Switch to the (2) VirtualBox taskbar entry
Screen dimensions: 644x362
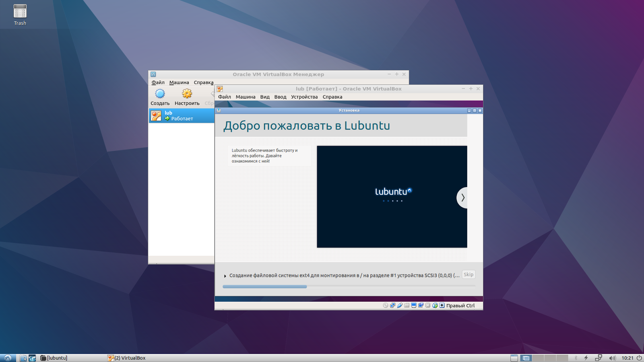pos(126,358)
